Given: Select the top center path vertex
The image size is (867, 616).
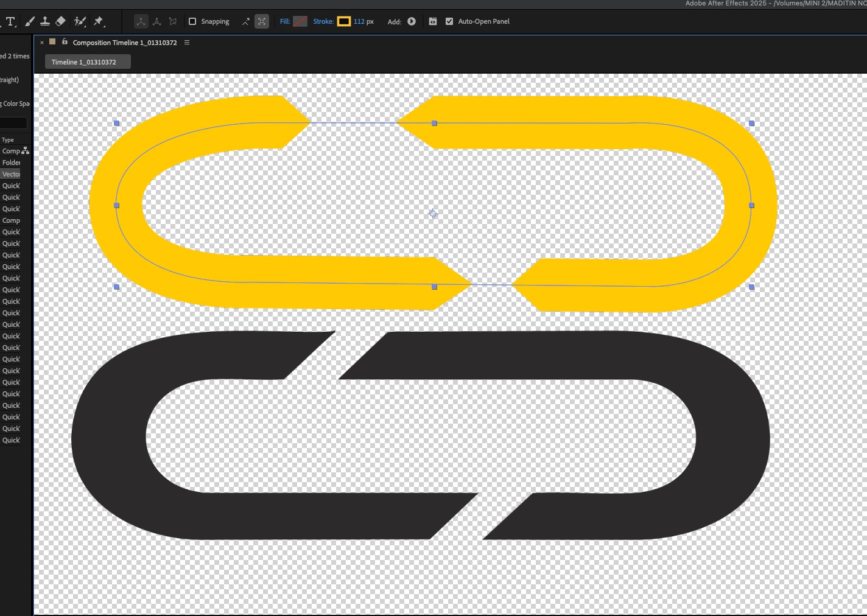Looking at the screenshot, I should point(434,123).
